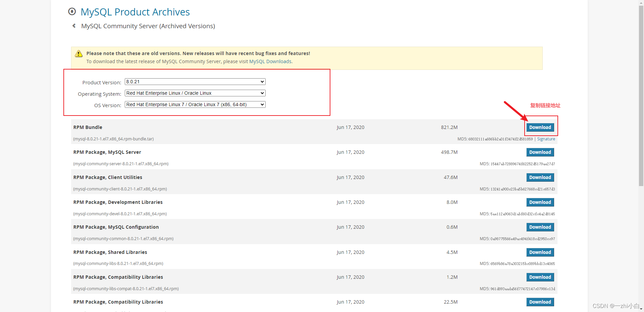Image resolution: width=644 pixels, height=312 pixels.
Task: Click the page's vertical scrollbar thumb
Action: (641, 96)
